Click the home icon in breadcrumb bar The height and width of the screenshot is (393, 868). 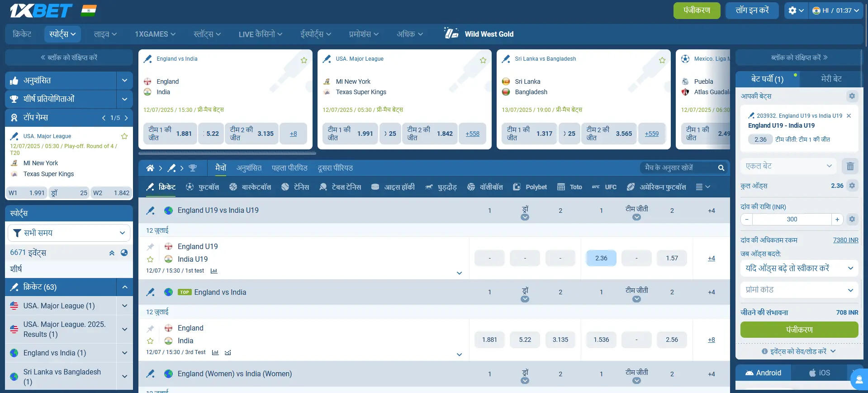point(150,168)
